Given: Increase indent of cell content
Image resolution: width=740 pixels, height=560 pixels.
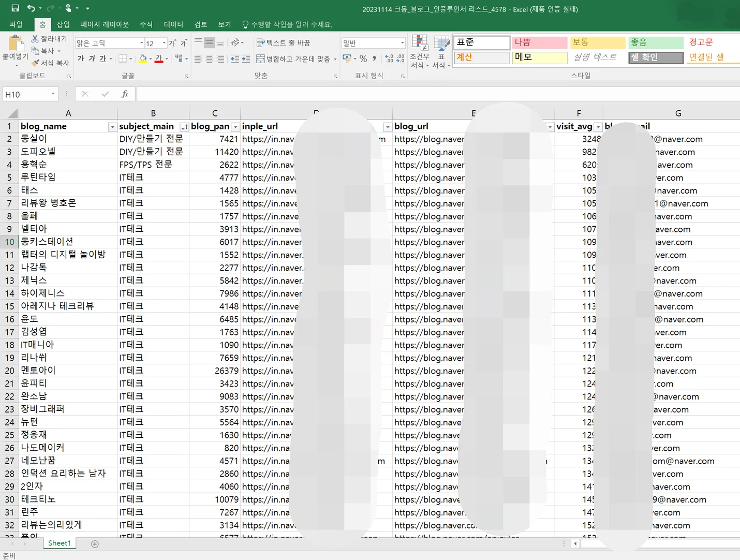Looking at the screenshot, I should coord(246,58).
